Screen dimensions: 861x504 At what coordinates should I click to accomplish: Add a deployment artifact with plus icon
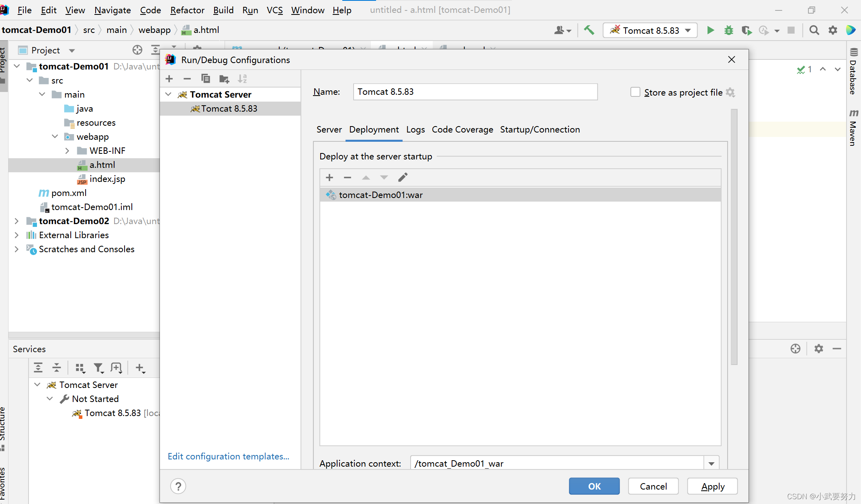pyautogui.click(x=329, y=177)
